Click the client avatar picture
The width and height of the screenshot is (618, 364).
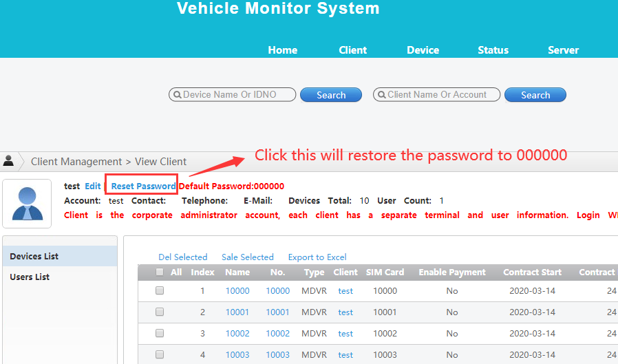[27, 204]
